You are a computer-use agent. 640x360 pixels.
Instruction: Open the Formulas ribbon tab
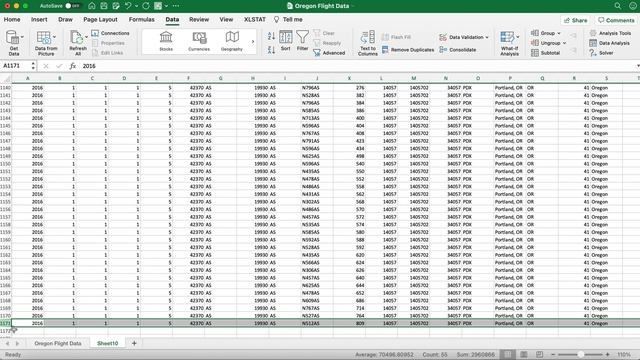[142, 20]
